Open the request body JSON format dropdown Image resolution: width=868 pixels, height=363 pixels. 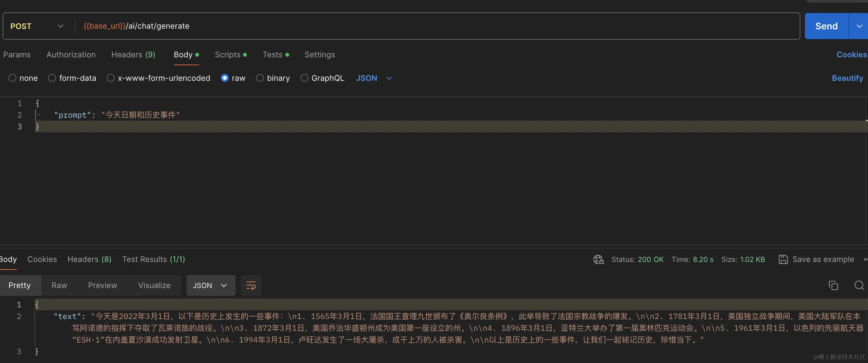tap(374, 78)
